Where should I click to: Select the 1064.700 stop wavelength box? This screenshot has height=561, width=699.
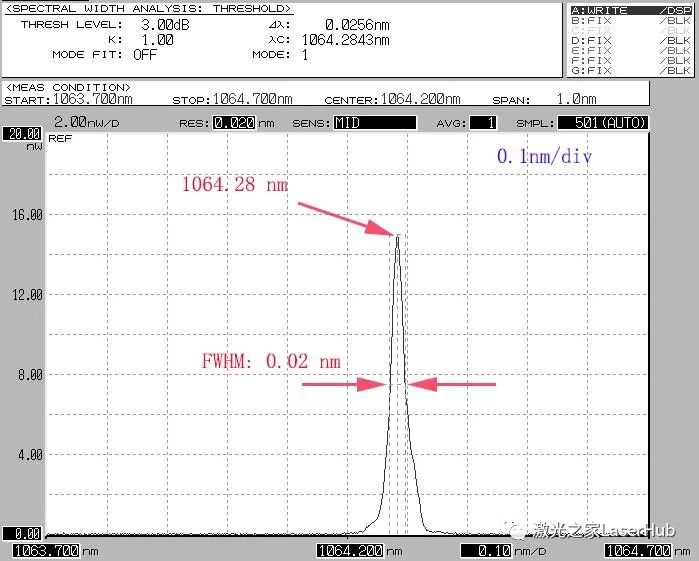639,551
